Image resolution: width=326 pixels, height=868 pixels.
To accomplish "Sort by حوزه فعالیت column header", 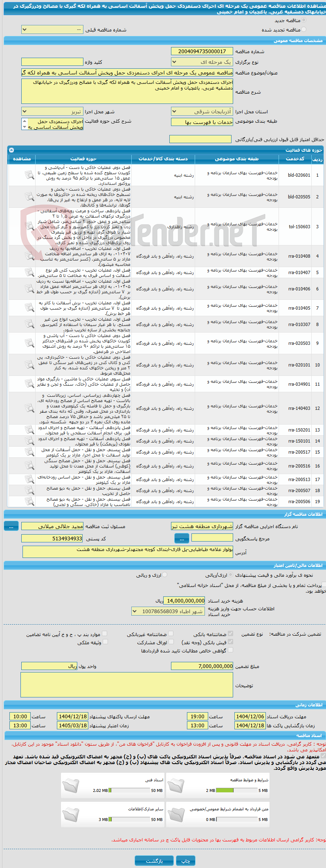I will coord(83,159).
